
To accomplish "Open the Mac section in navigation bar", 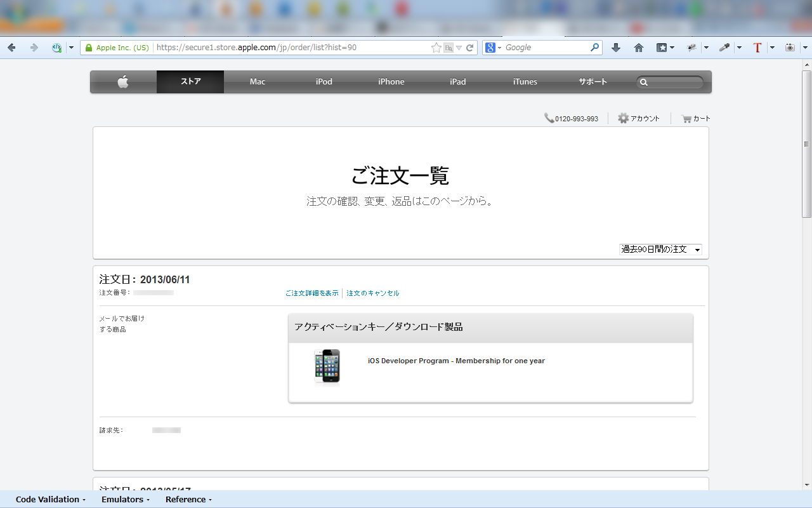I will coord(258,82).
